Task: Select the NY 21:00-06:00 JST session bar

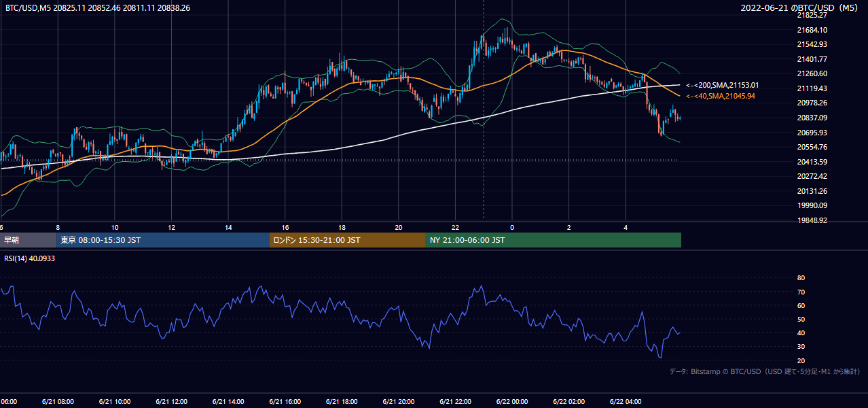Action: [554, 240]
